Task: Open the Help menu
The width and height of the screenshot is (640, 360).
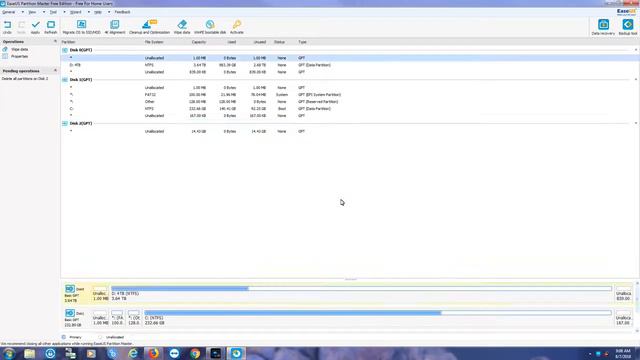Action: (98, 12)
